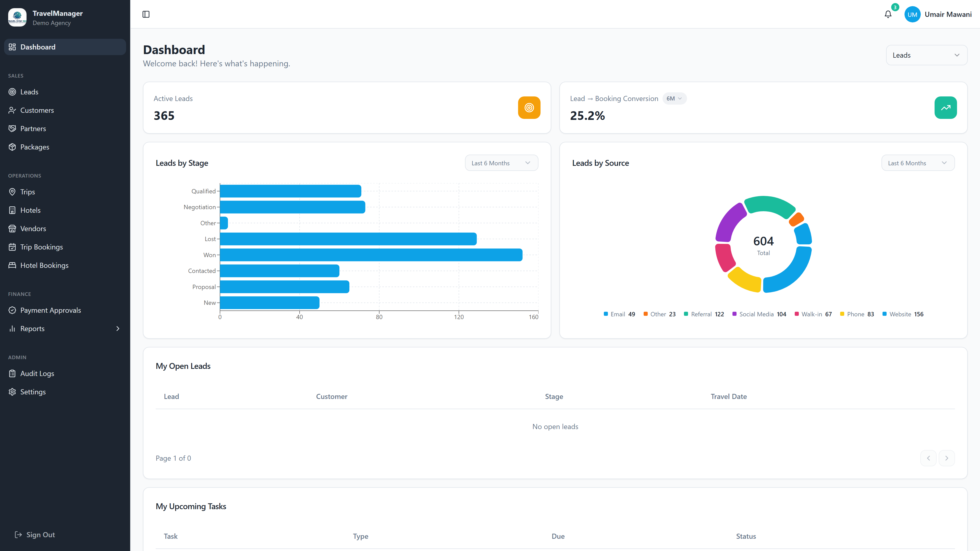Image resolution: width=980 pixels, height=551 pixels.
Task: Click the Umair Mawani user name
Action: 948,15
